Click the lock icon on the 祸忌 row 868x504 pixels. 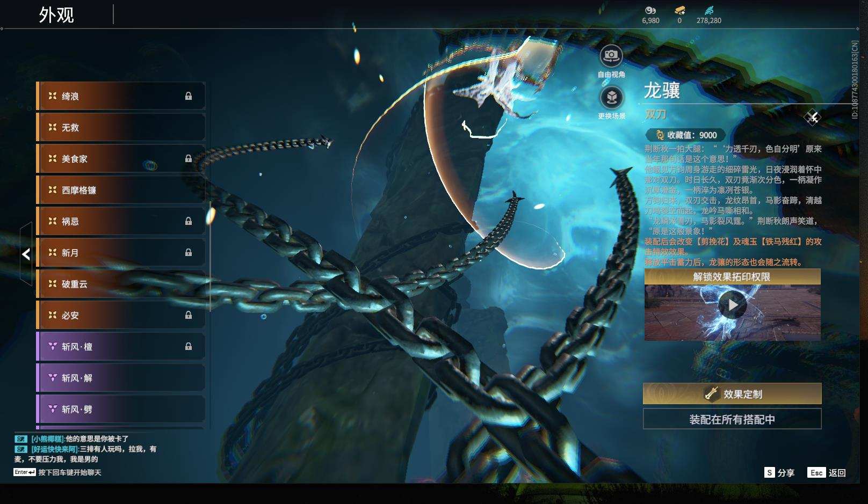tap(189, 221)
